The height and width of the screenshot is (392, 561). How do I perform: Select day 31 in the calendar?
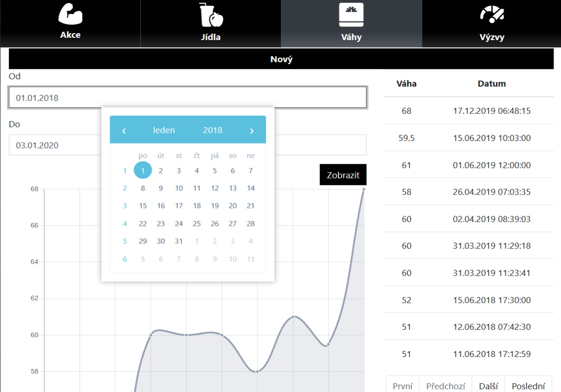[x=179, y=241]
